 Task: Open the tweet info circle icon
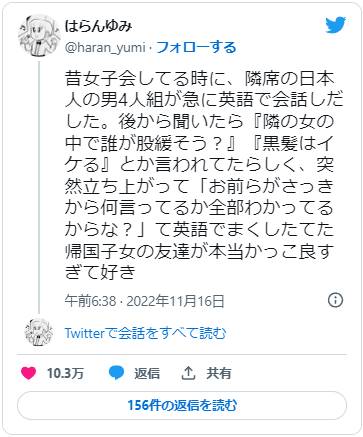click(335, 300)
